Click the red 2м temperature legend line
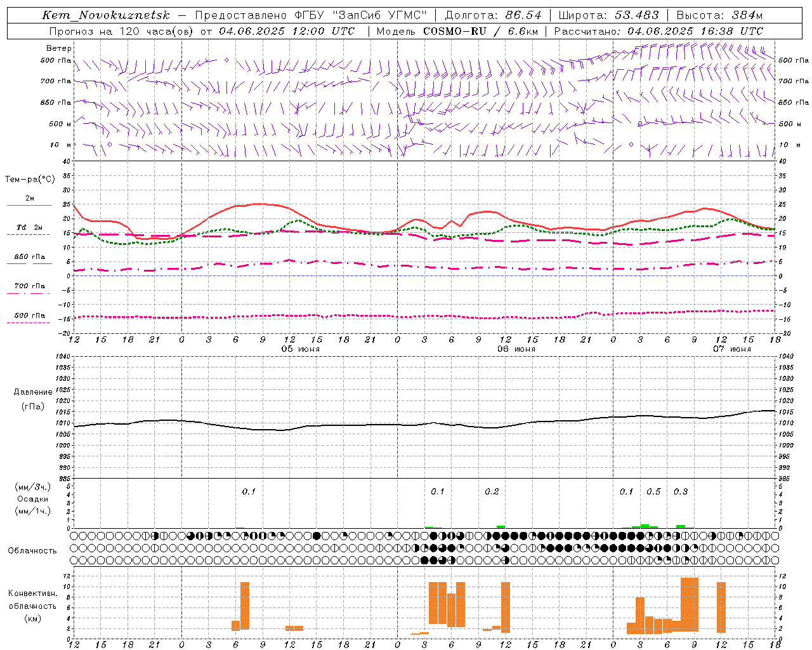The height and width of the screenshot is (650, 812). [29, 206]
